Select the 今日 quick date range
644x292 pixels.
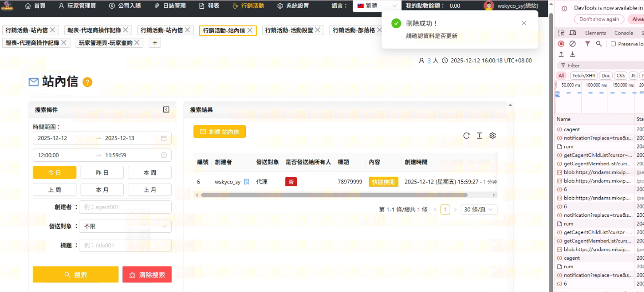click(55, 173)
